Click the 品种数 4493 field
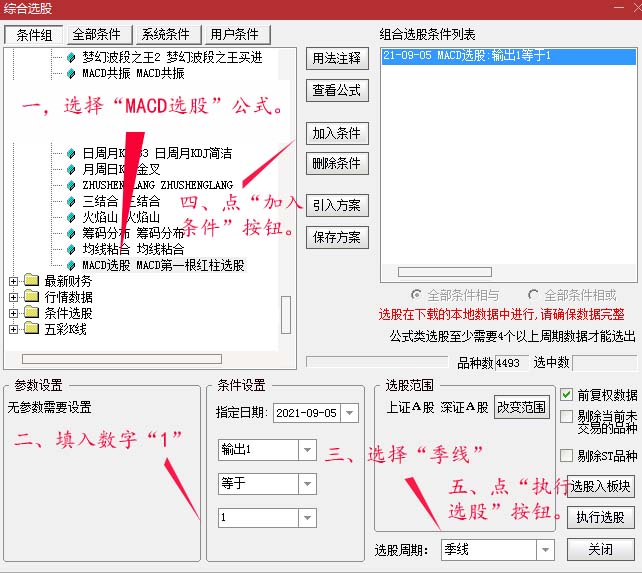Viewport: 642px width, 573px height. 511,363
